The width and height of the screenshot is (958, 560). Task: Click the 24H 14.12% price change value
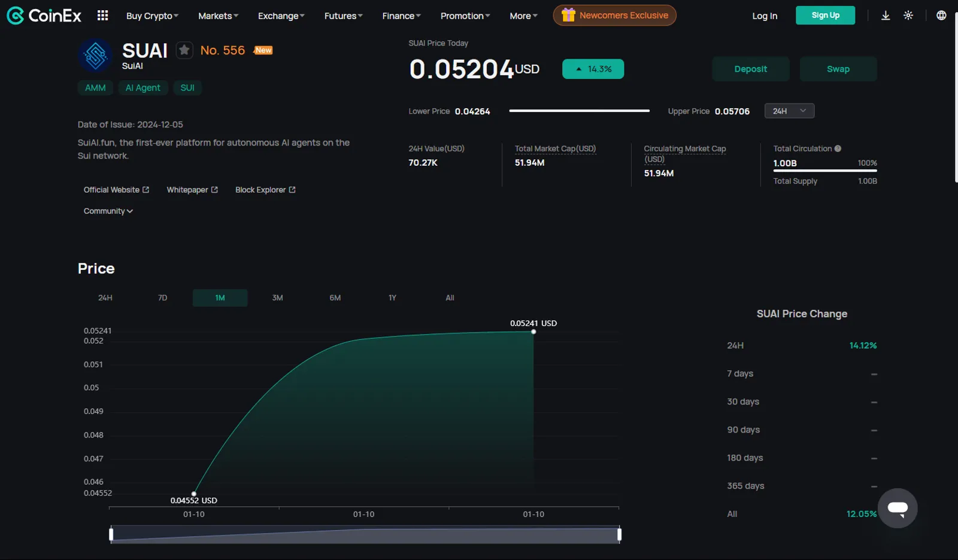(x=863, y=345)
